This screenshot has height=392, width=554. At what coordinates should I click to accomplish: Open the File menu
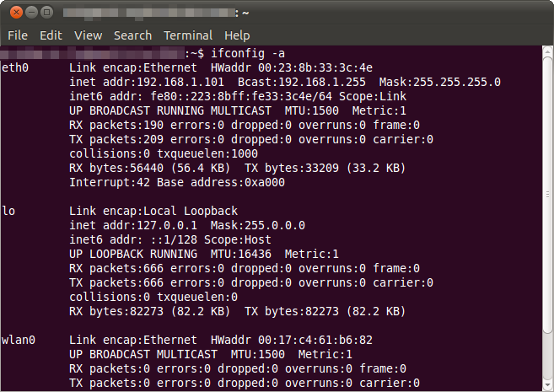pos(18,35)
